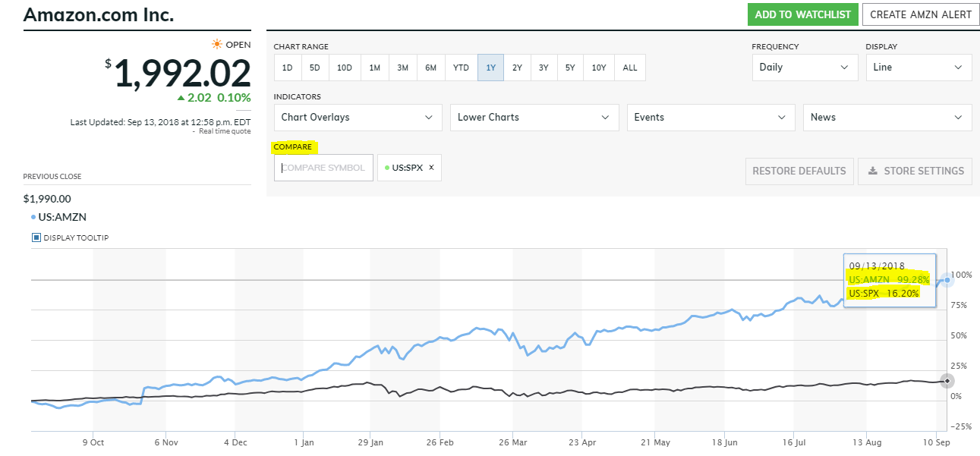Expand the Lower Charts dropdown
This screenshot has width=980, height=456.
(x=534, y=118)
